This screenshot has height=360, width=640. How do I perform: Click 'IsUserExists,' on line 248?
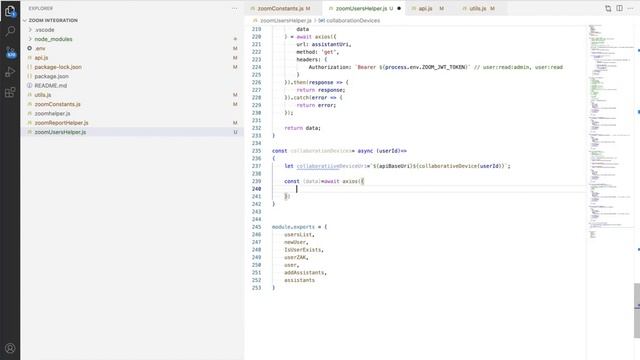[304, 249]
